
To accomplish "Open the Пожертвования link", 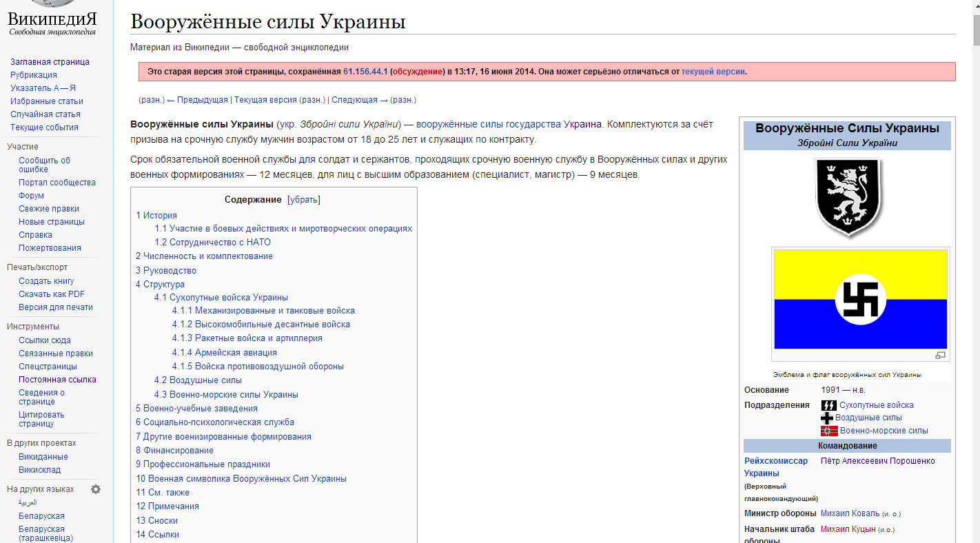I will click(50, 248).
